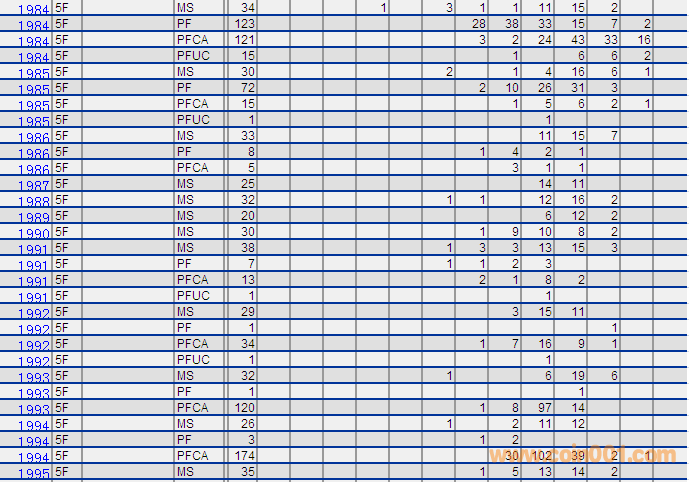Viewport: 689px width, 482px height.
Task: Click the total cell showing 123
Action: tap(244, 23)
